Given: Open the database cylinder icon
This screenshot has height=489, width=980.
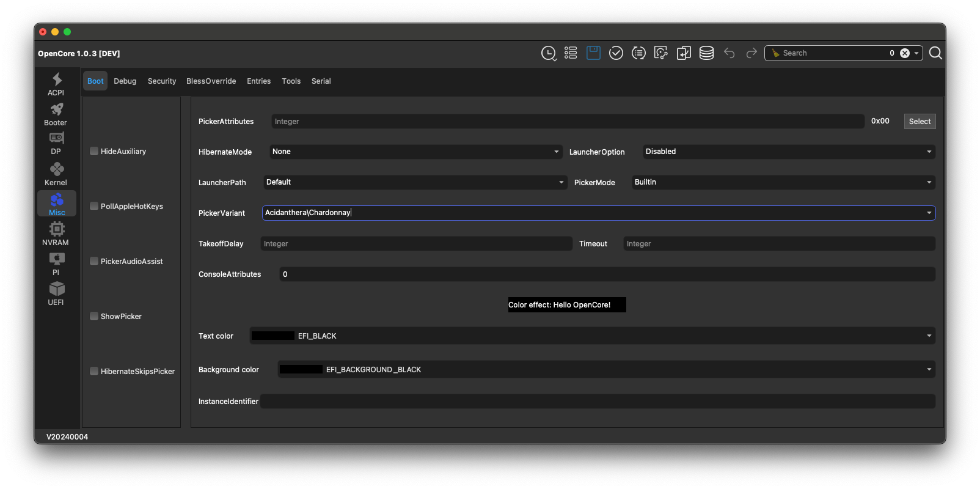Looking at the screenshot, I should tap(706, 53).
